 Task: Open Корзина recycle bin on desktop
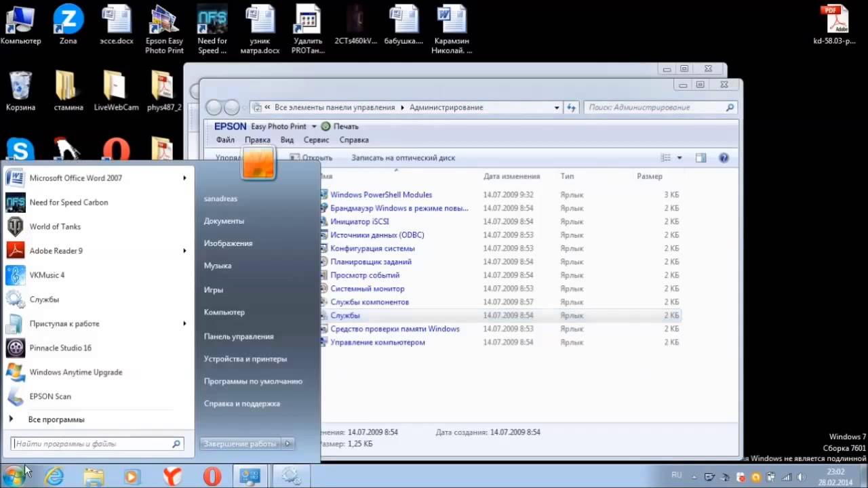20,91
